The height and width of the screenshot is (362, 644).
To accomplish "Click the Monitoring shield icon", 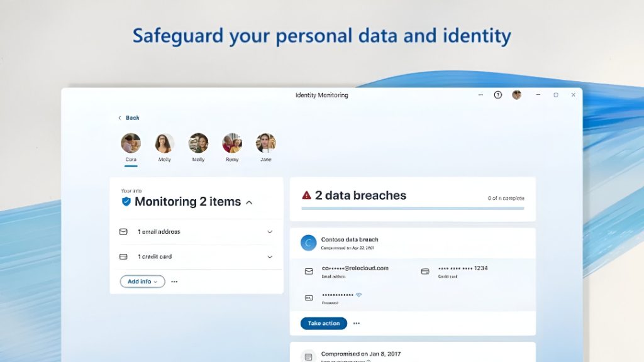I will pos(126,202).
